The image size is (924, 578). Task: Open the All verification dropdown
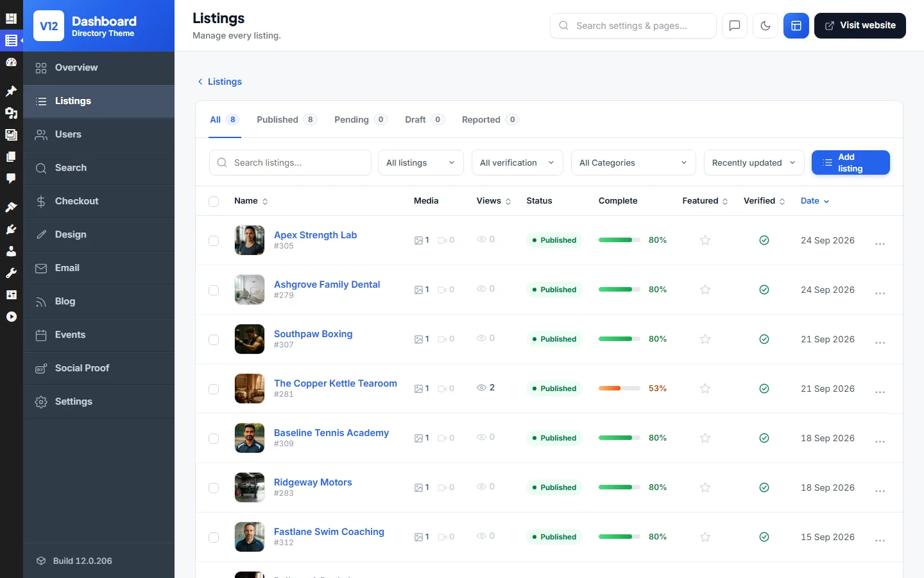[x=517, y=162]
